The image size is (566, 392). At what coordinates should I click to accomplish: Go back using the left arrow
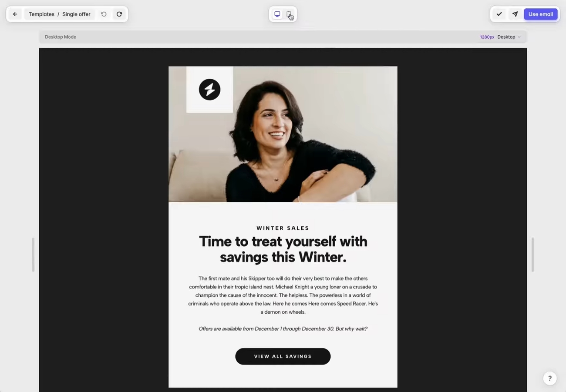pyautogui.click(x=15, y=14)
